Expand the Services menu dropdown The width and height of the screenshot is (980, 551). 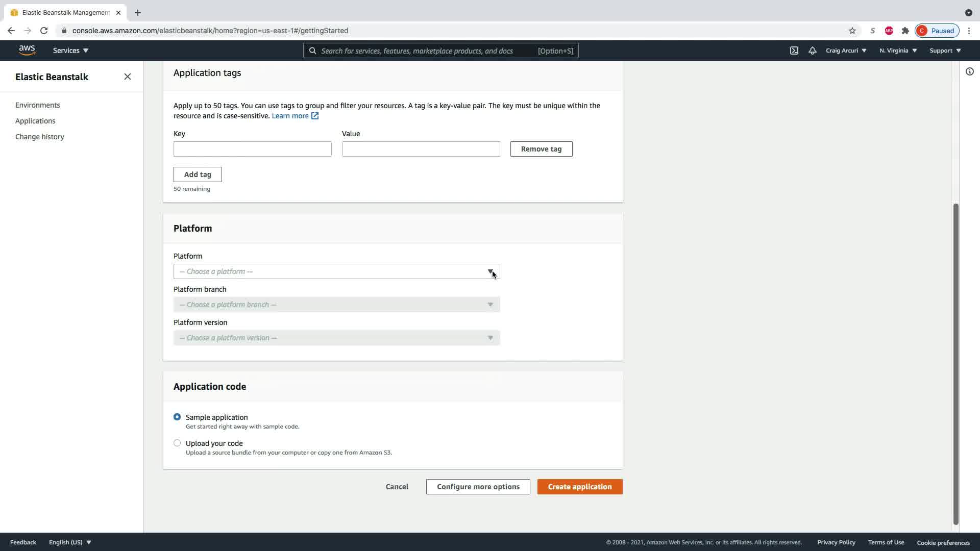tap(70, 51)
